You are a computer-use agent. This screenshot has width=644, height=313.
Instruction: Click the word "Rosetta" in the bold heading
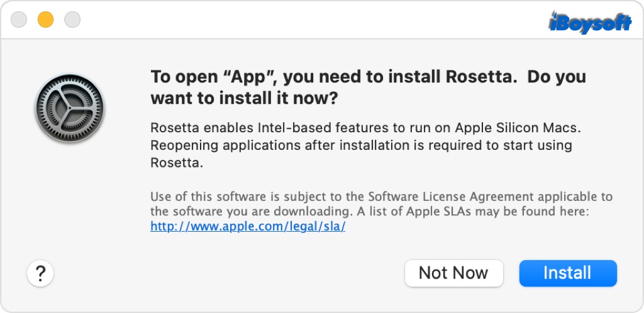click(482, 77)
